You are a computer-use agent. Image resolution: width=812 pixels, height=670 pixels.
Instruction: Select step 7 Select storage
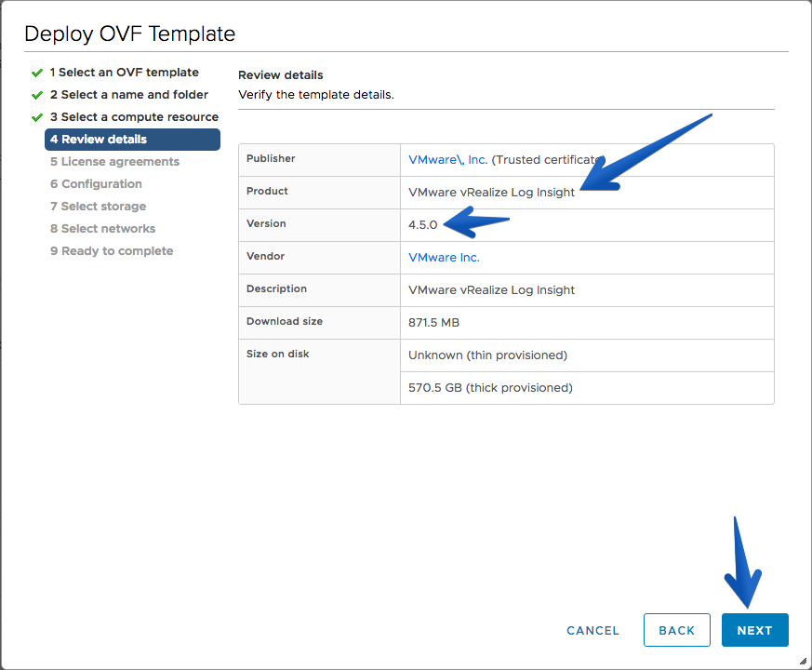[x=98, y=206]
